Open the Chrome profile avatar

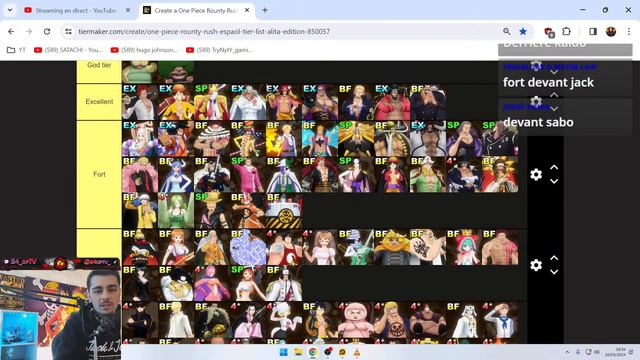coord(611,31)
